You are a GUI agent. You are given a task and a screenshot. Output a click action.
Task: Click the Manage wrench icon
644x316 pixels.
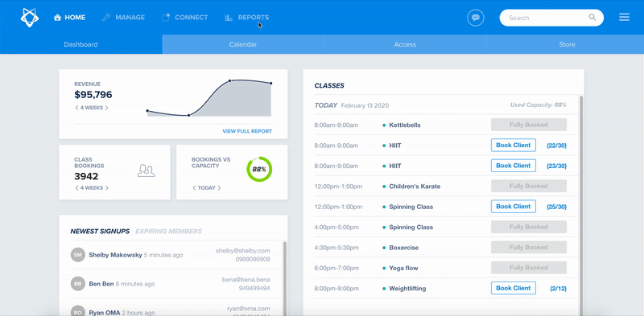[106, 18]
